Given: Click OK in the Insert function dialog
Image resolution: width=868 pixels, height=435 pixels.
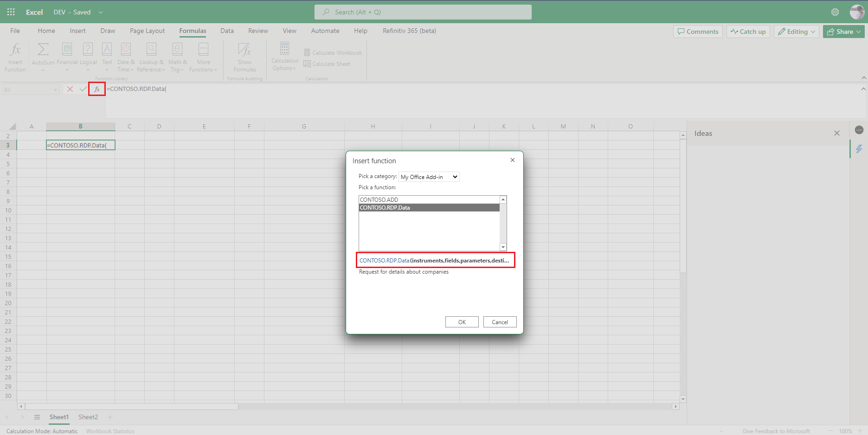Looking at the screenshot, I should click(462, 322).
